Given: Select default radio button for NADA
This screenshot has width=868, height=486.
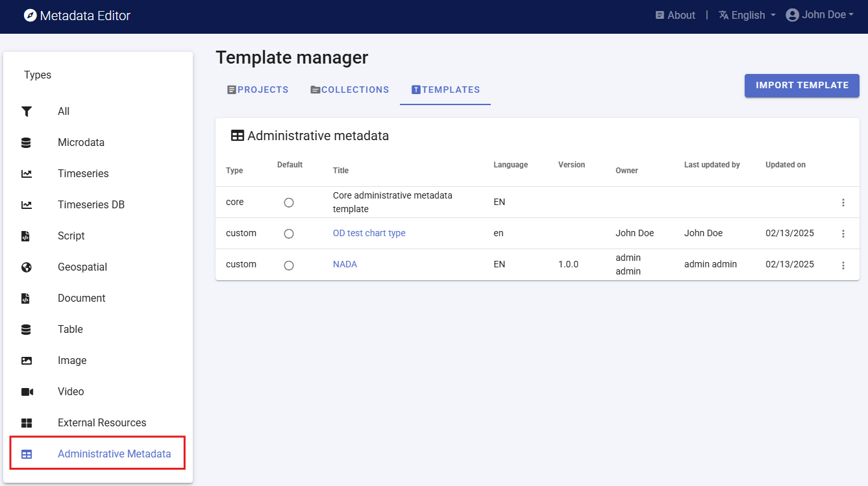Looking at the screenshot, I should pos(289,265).
